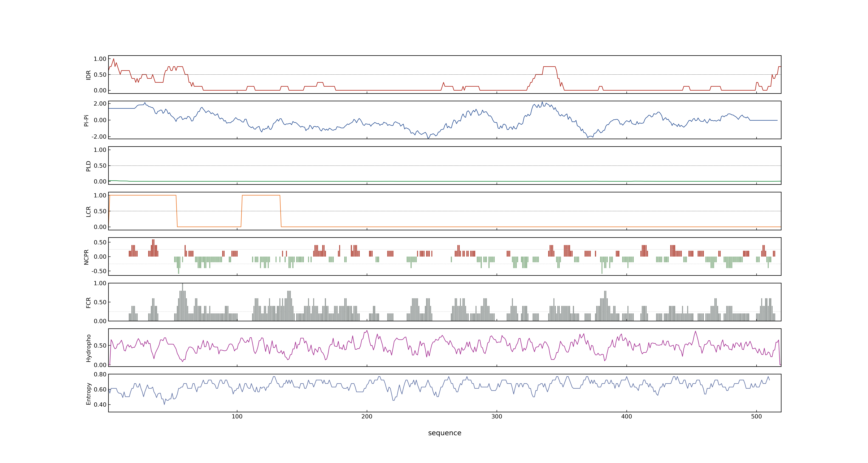Click the x-axis tick label 200
Image resolution: width=868 pixels, height=463 pixels.
tap(367, 416)
